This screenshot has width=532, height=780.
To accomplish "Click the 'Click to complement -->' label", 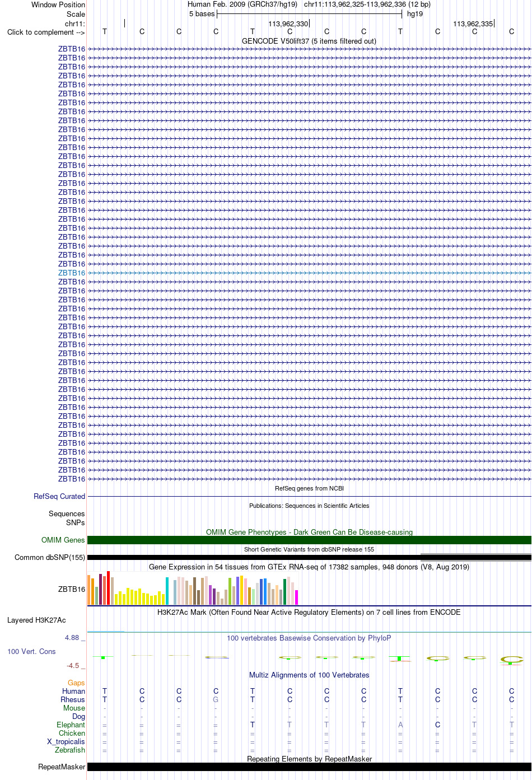I will 46,32.
